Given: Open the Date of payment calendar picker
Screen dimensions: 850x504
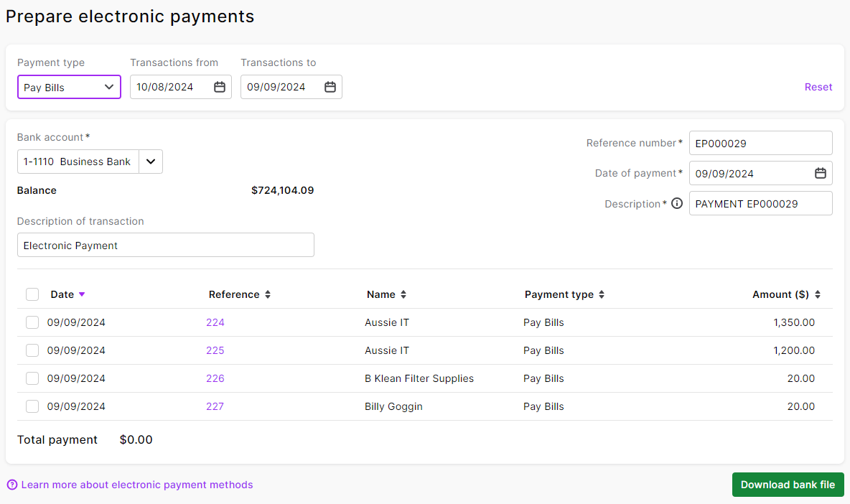Looking at the screenshot, I should (x=820, y=173).
